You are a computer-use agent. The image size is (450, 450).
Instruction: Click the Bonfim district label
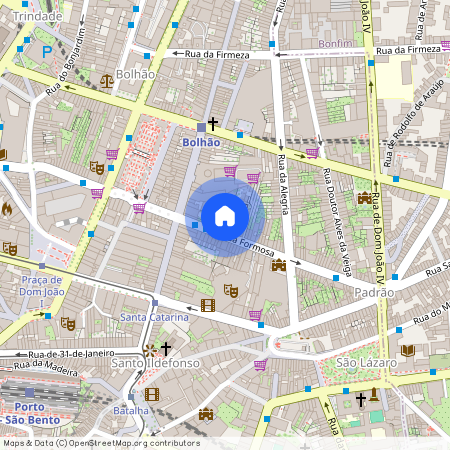(336, 44)
